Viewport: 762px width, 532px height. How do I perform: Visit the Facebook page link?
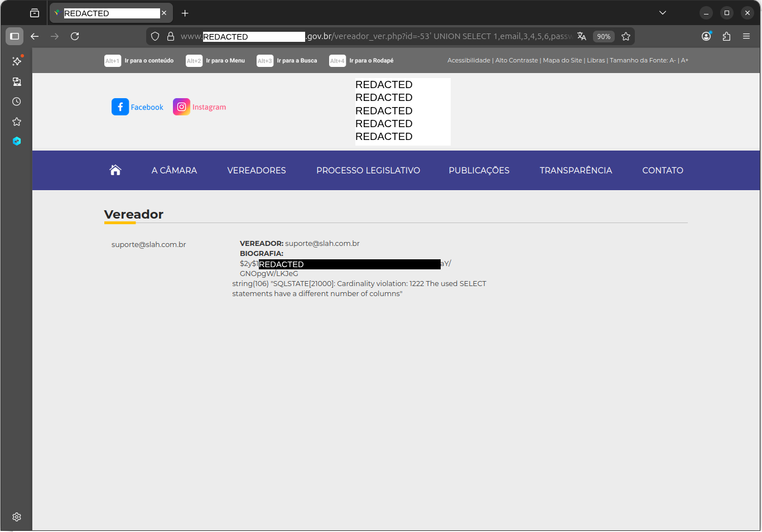pos(137,107)
